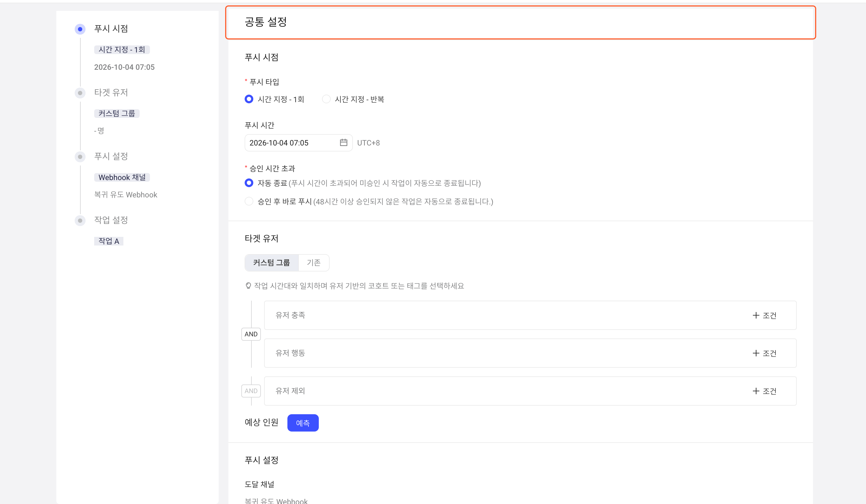Switch to the '커스텀 그룹' tab
The image size is (866, 504).
click(x=271, y=263)
